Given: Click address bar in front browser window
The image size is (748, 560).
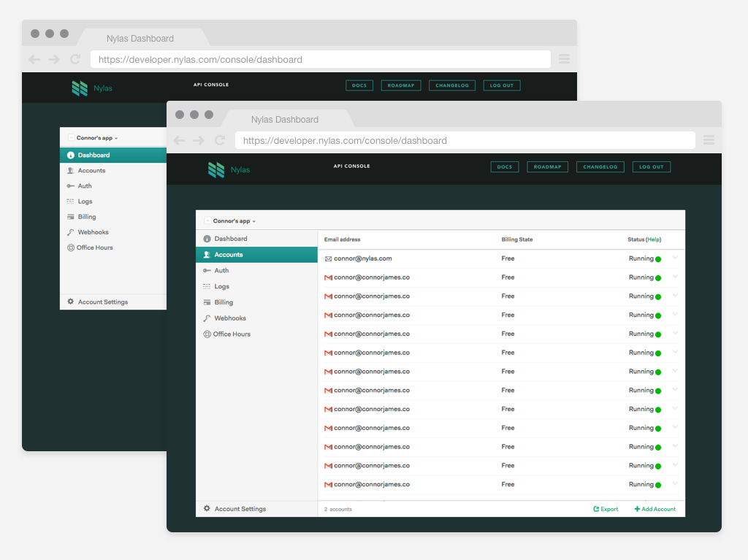Looking at the screenshot, I should 465,140.
